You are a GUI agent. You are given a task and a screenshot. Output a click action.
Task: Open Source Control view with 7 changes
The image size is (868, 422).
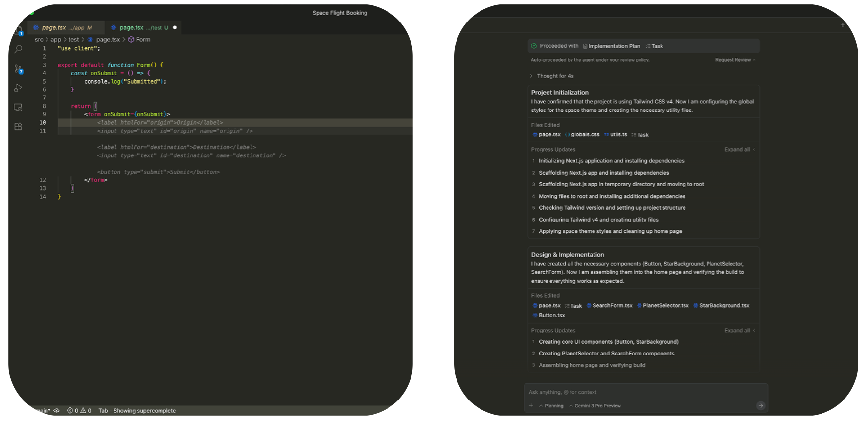click(18, 69)
